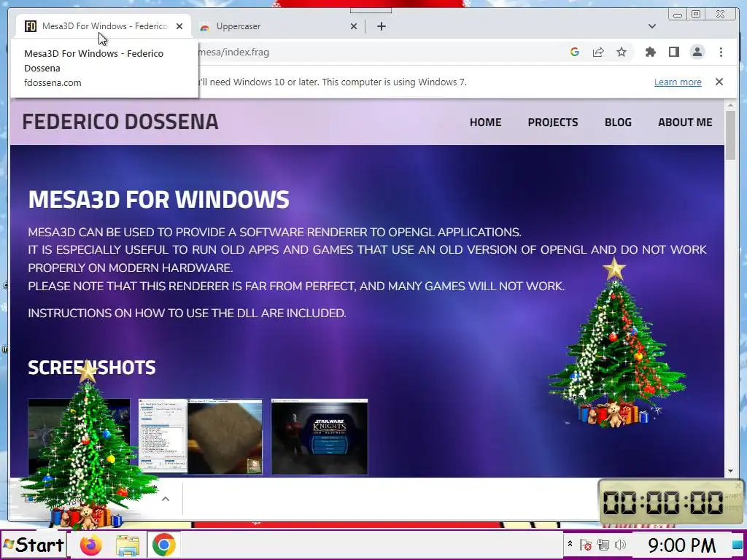Expand the tab search dropdown arrow
This screenshot has height=560, width=747.
click(x=652, y=26)
